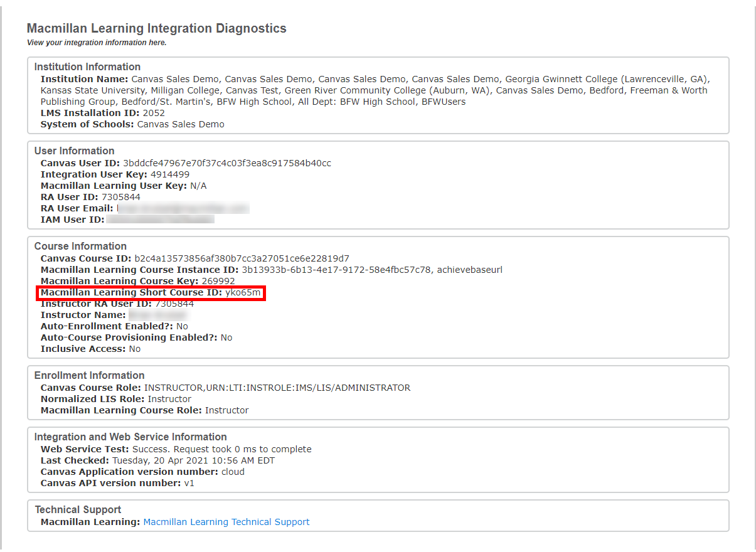Click the page title Macmillan Learning Integration Diagnostics

[156, 28]
